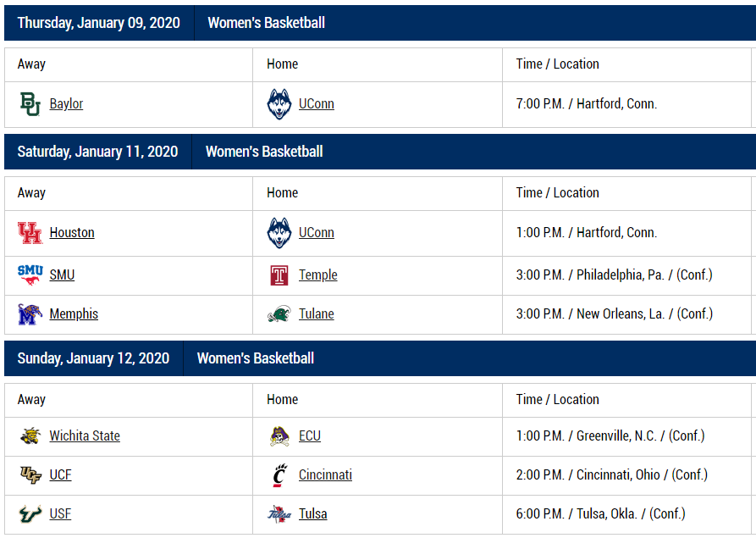Click the Memphis tiger logo
This screenshot has height=538, width=756.
[30, 314]
